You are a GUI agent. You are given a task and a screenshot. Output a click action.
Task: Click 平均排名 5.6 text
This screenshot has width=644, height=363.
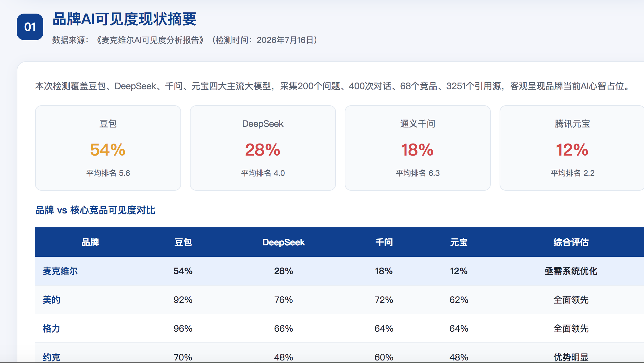(x=108, y=173)
